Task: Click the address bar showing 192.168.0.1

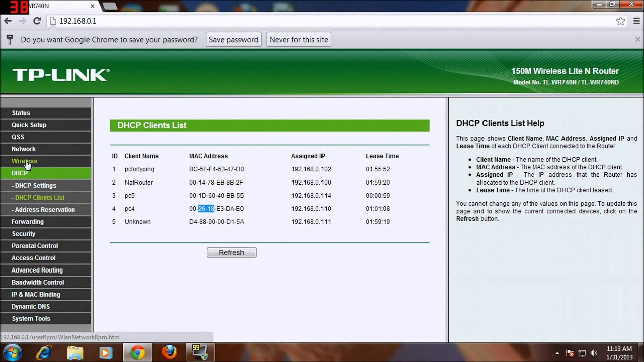Action: click(302, 21)
